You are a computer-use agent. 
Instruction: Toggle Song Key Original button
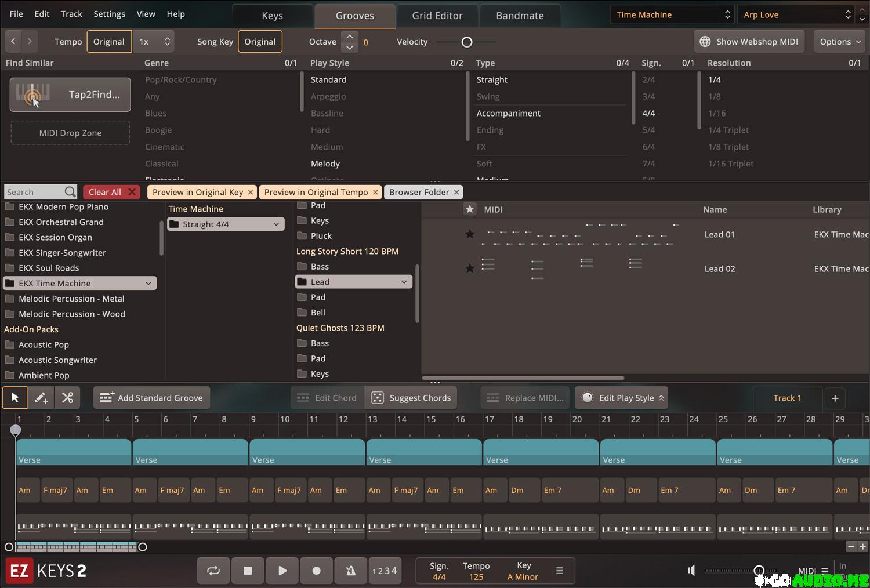point(260,42)
